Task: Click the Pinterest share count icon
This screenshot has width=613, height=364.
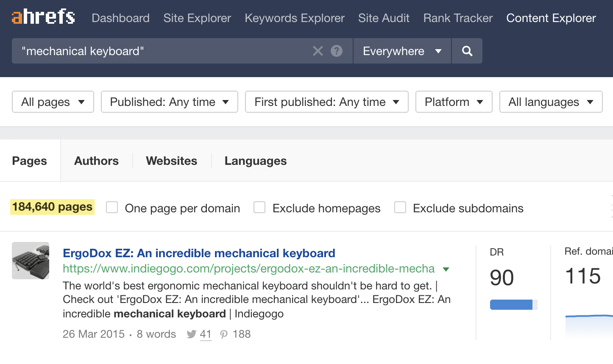Action: [224, 334]
